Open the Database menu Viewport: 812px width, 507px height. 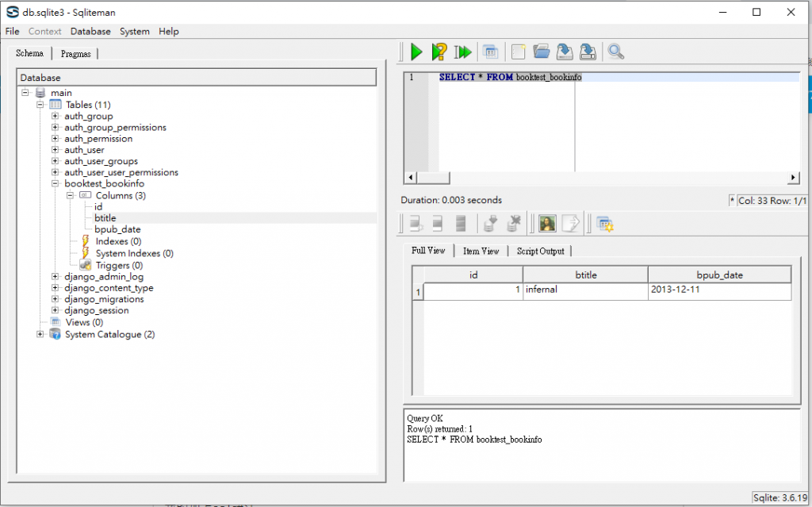(90, 31)
